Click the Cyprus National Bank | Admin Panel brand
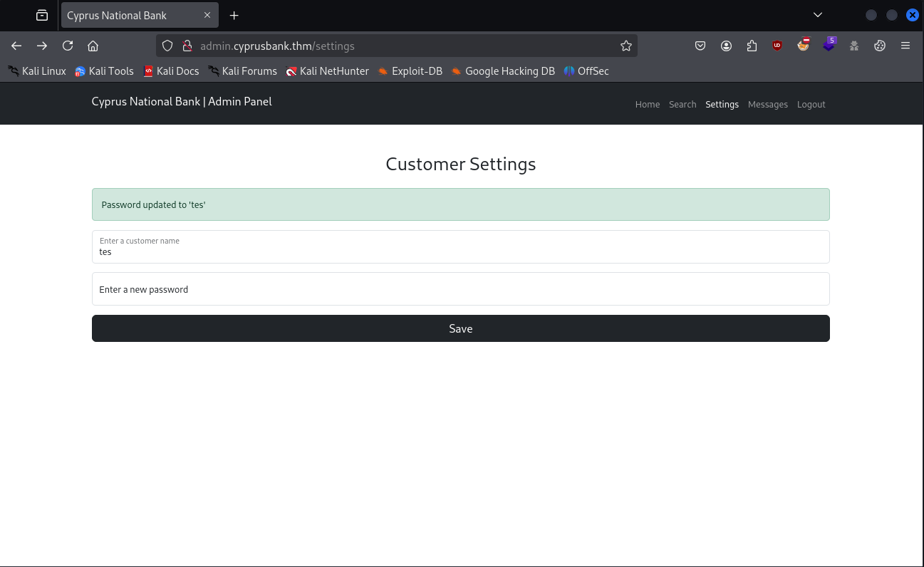924x567 pixels. [x=182, y=101]
